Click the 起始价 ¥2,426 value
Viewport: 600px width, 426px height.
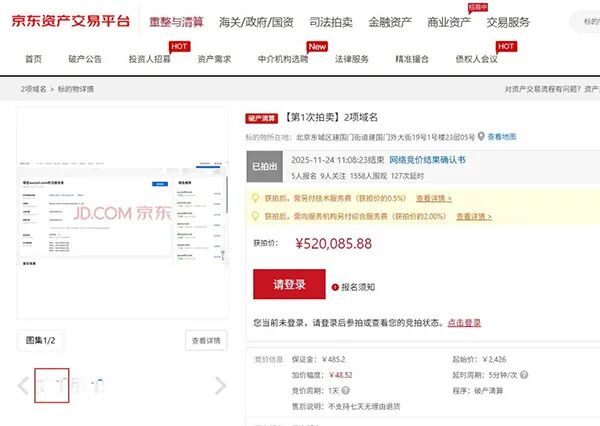click(x=494, y=359)
